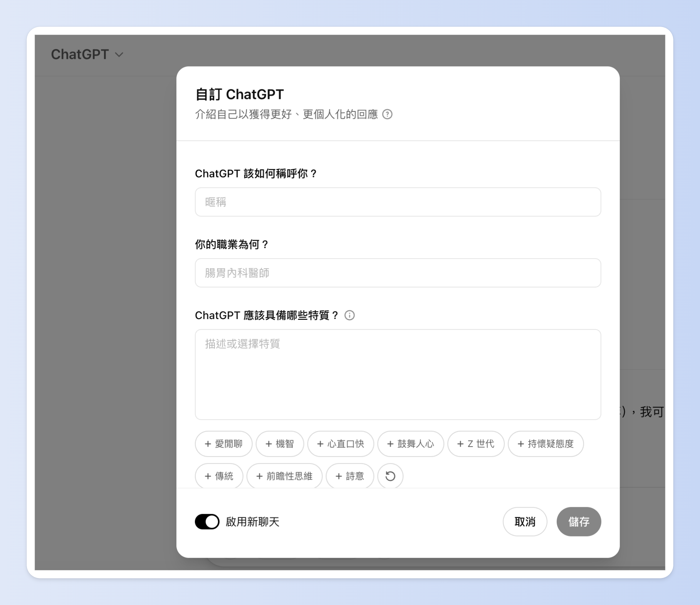Add the 鼓舞人心 trait chip
700x605 pixels.
pyautogui.click(x=411, y=444)
